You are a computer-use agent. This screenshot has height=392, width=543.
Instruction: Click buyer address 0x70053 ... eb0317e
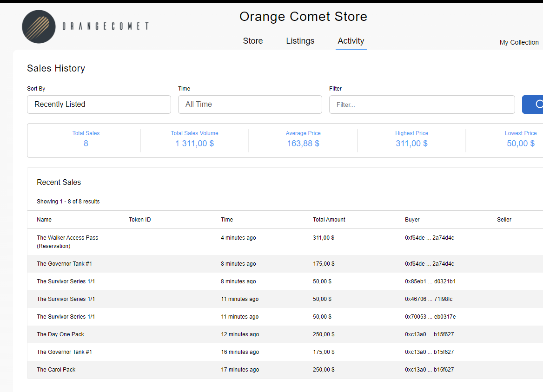pyautogui.click(x=430, y=317)
